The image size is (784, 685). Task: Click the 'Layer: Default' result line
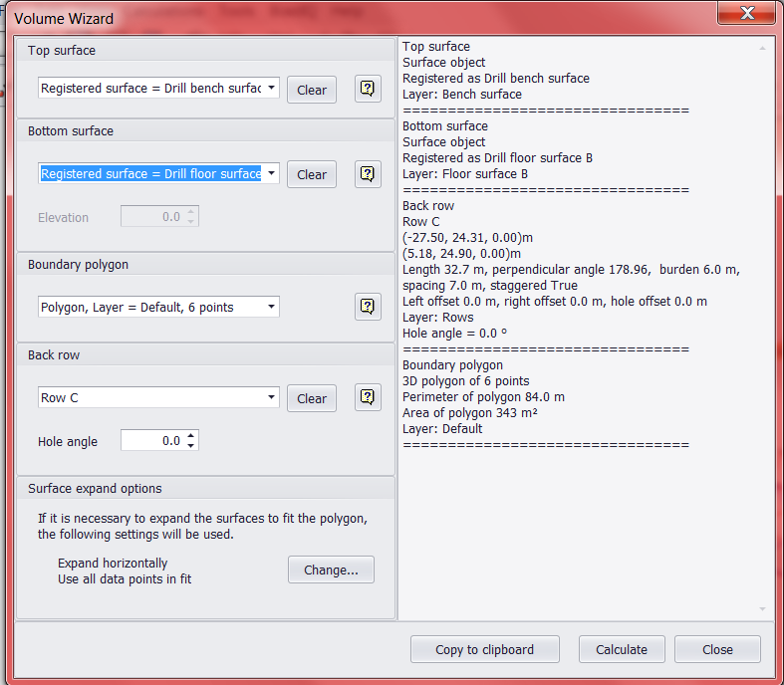pos(442,429)
